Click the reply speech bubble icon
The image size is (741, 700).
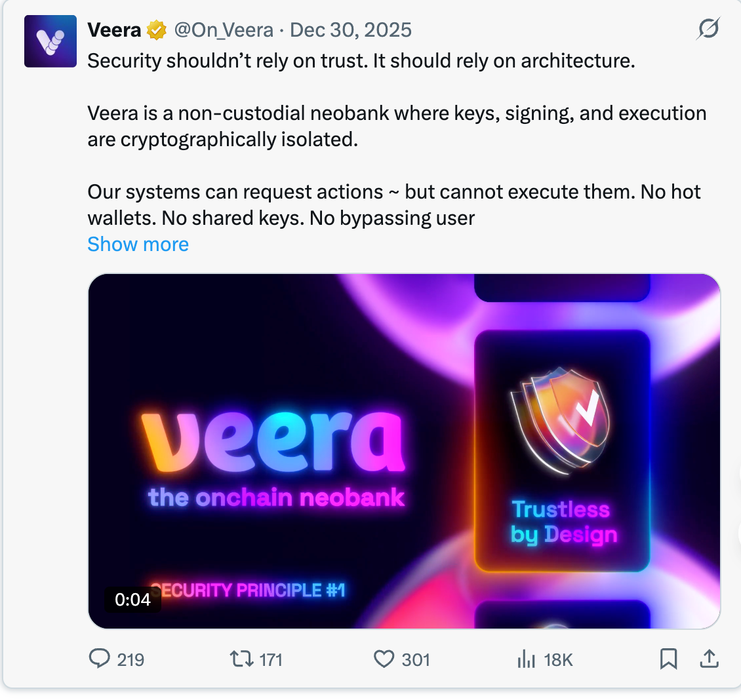click(99, 658)
